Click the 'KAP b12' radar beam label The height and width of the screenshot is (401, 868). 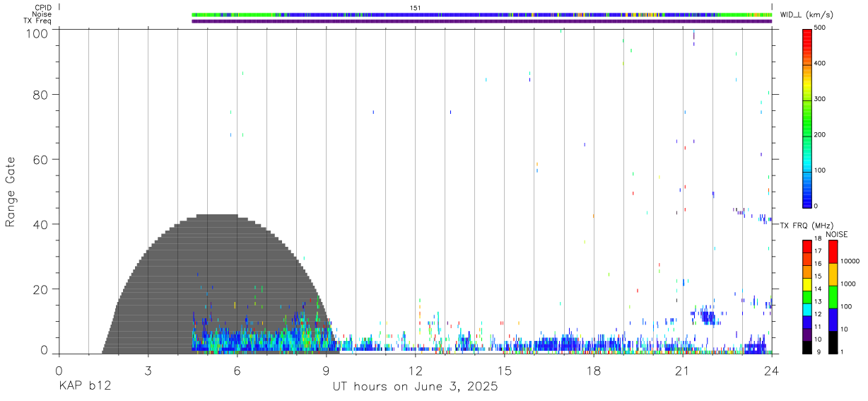(85, 386)
